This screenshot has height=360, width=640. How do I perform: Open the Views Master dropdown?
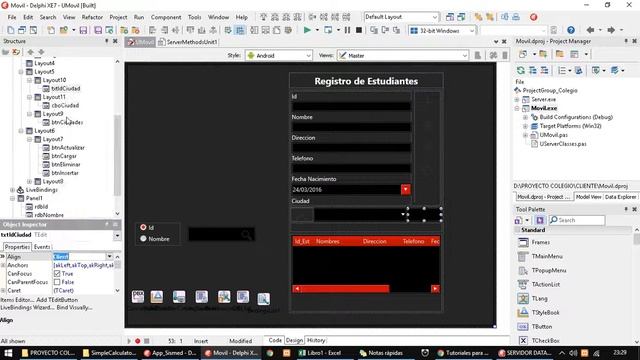402,56
